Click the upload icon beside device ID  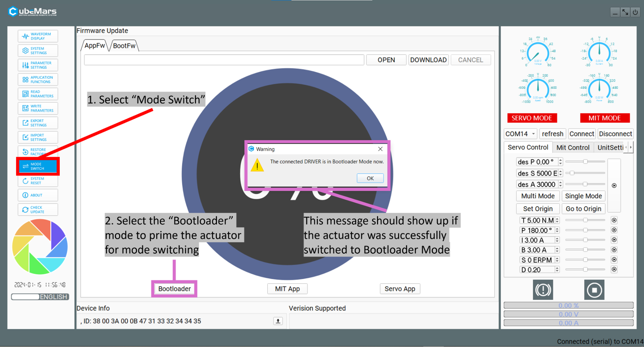(x=278, y=321)
